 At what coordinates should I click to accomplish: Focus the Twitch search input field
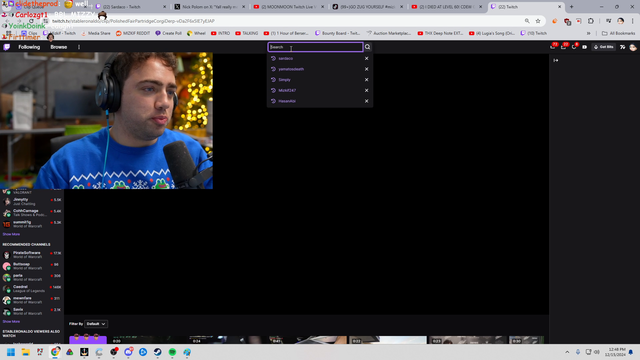[315, 47]
